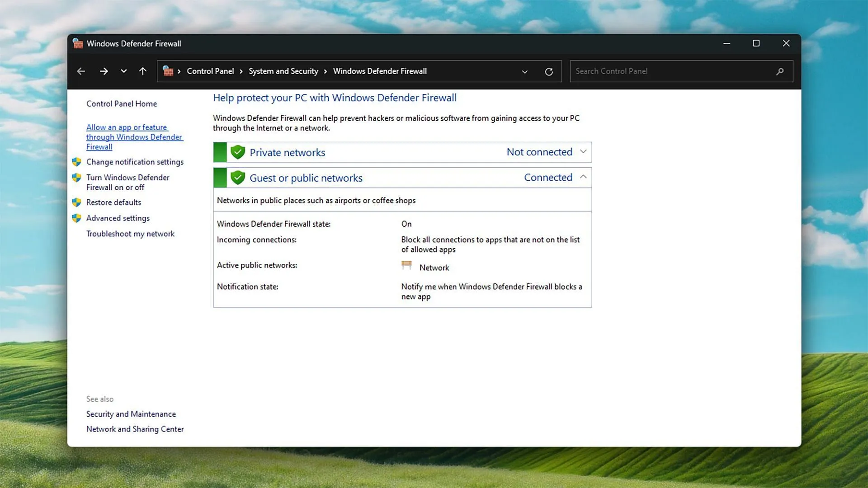Click the shield icon next to Turn Windows Defender Firewall on or off

(x=76, y=177)
